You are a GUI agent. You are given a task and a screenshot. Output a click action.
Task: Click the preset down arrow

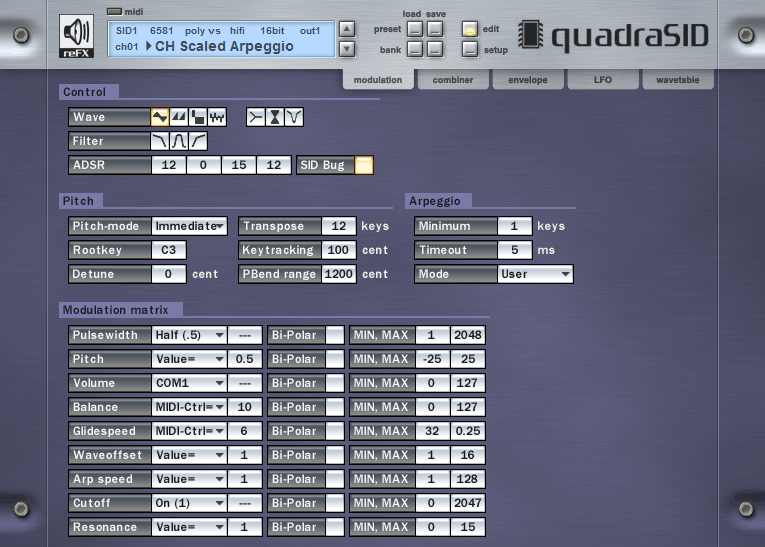coord(347,49)
